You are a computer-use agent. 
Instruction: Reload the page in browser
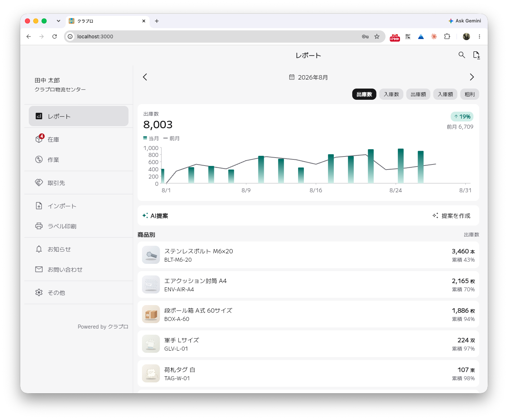tap(55, 37)
